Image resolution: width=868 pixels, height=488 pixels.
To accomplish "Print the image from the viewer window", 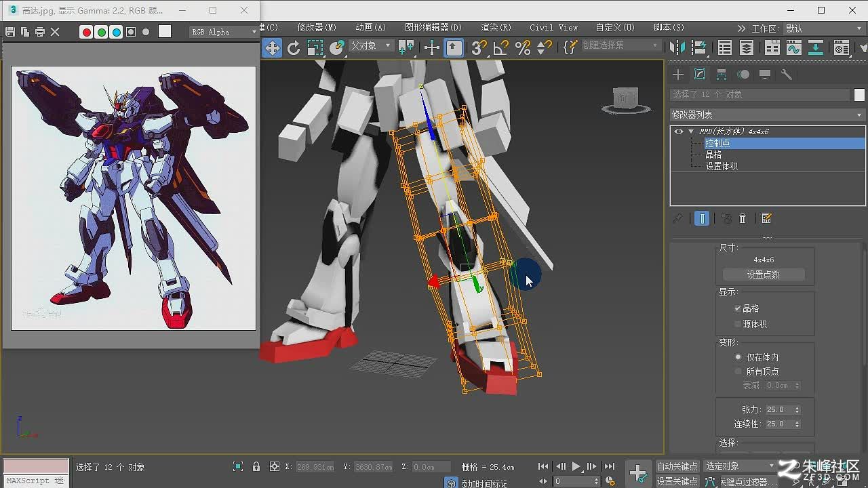I will [x=40, y=32].
